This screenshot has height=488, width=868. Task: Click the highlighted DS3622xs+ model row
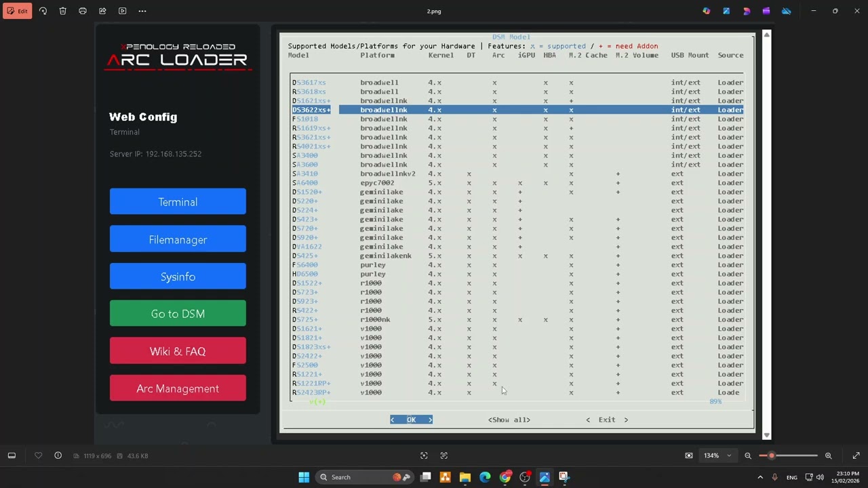517,110
